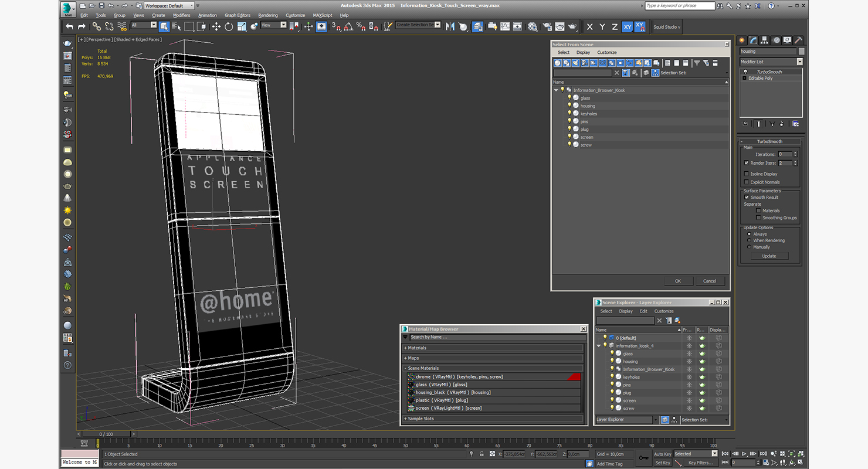Open Display menu in Select From Scene

(x=583, y=52)
